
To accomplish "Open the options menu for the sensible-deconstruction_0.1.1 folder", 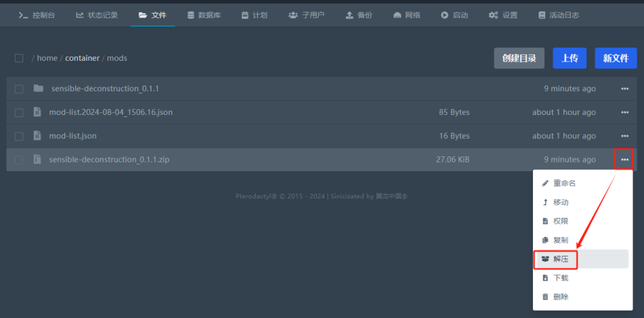I will (x=624, y=89).
